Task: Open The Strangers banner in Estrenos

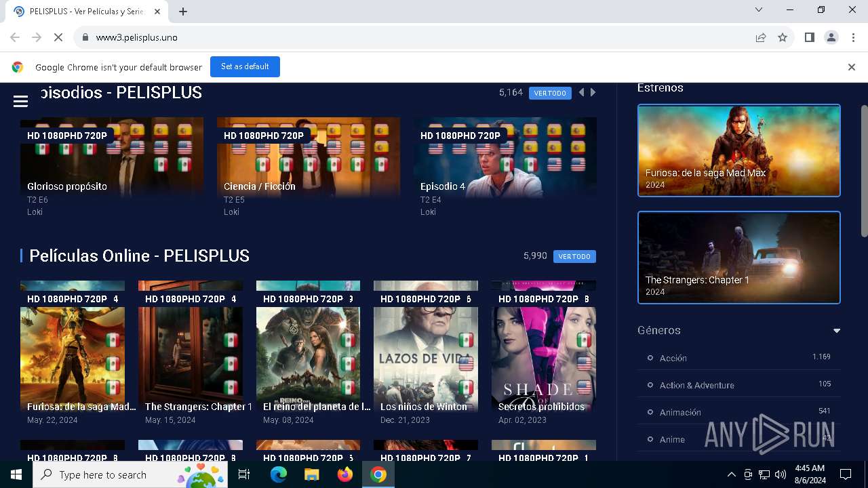Action: click(x=739, y=258)
